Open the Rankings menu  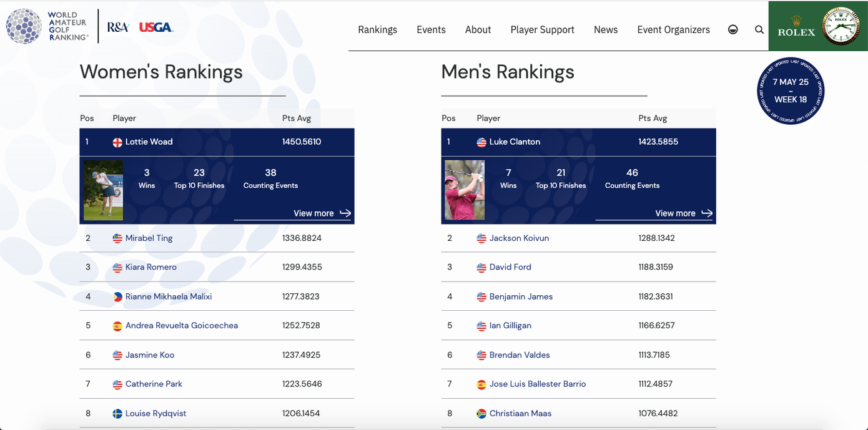[x=377, y=29]
